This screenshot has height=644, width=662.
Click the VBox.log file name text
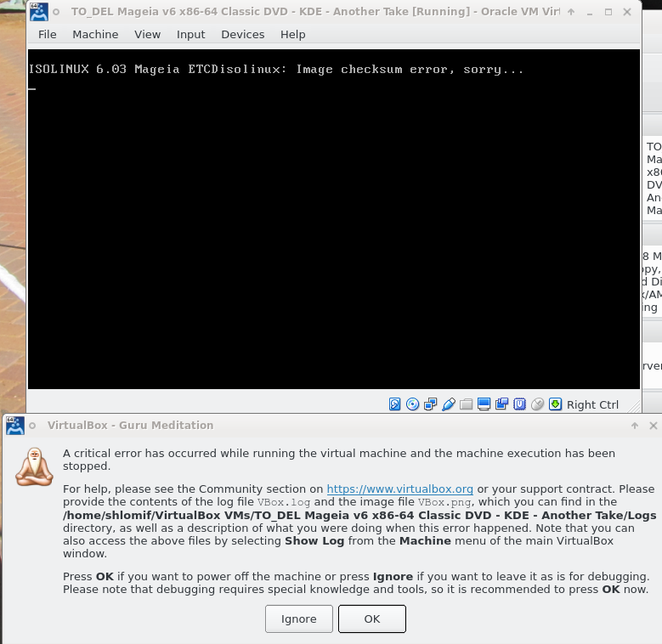(284, 502)
